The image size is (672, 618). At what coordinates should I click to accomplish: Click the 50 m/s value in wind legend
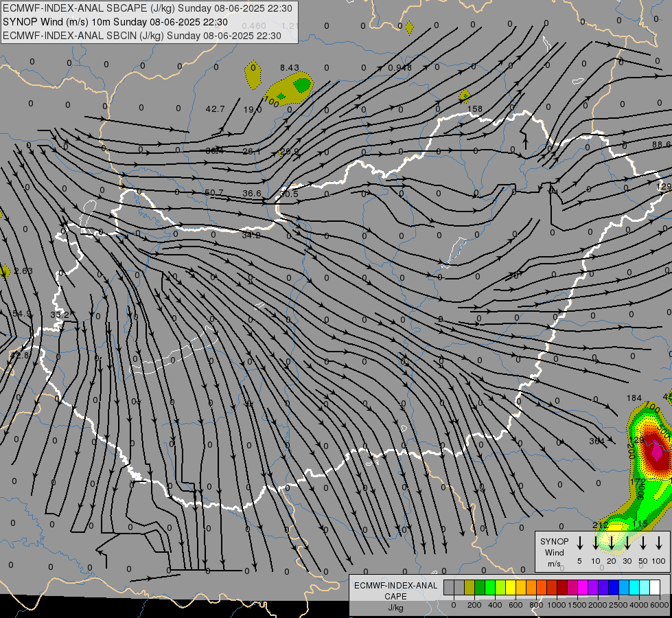pos(643,562)
